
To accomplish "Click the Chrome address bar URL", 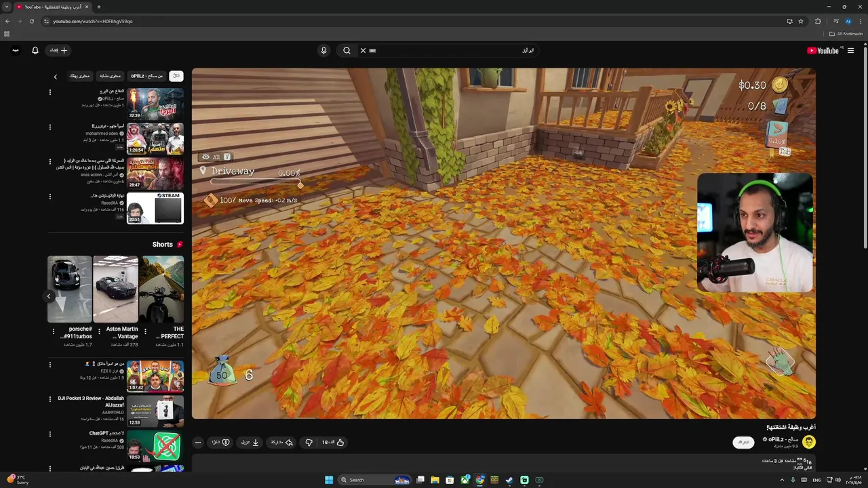I will (93, 21).
